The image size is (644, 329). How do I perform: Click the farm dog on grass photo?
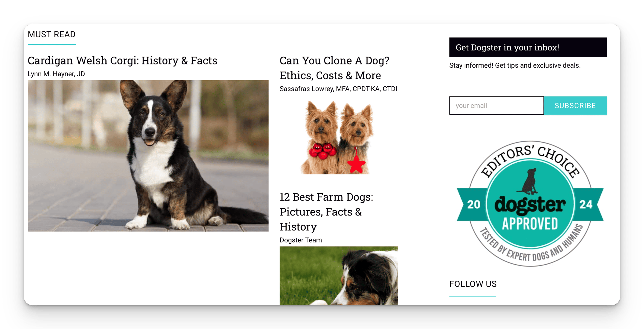pyautogui.click(x=339, y=276)
